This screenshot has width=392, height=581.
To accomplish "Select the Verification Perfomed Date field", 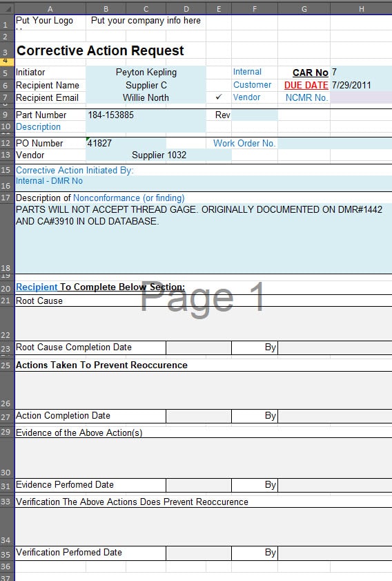I will [199, 553].
